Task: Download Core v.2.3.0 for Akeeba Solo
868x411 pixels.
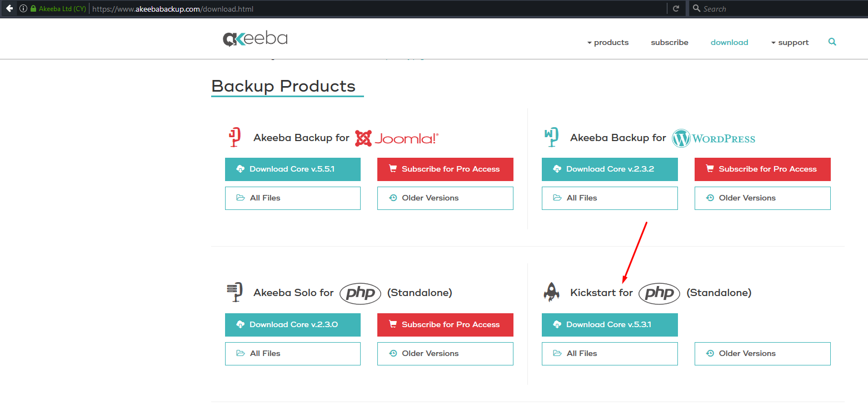Action: click(x=293, y=325)
